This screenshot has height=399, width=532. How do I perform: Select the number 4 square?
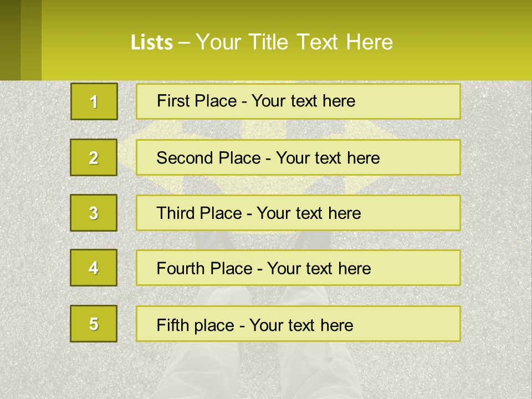click(x=94, y=268)
